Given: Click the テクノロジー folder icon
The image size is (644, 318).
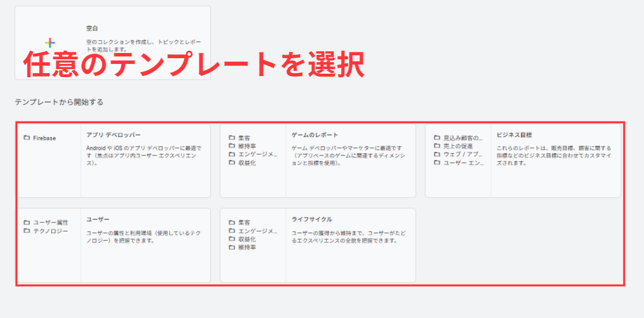Looking at the screenshot, I should tap(27, 231).
